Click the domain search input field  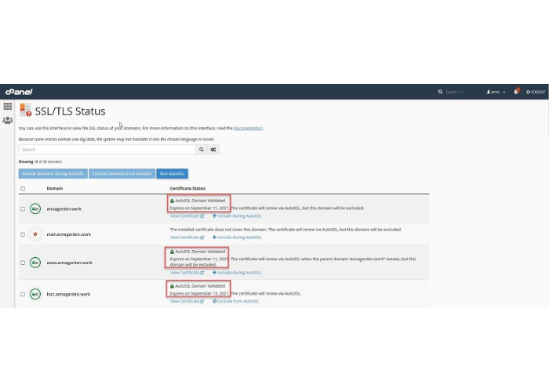click(106, 149)
